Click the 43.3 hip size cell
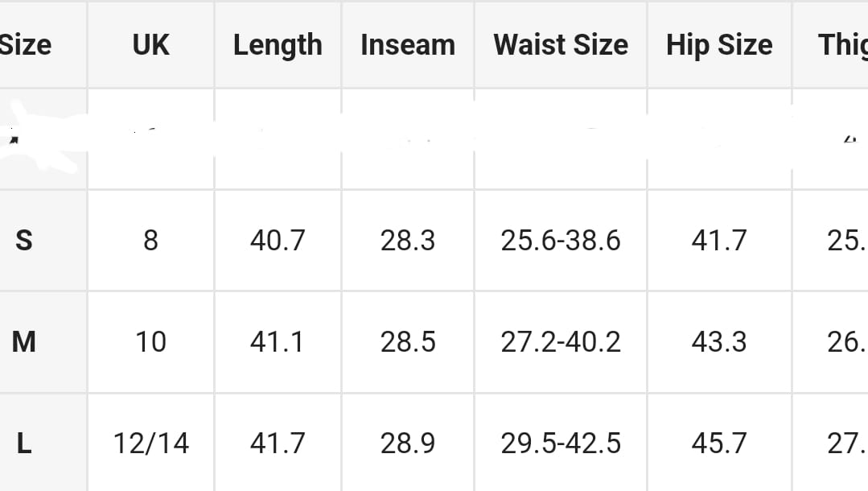The image size is (868, 491). coord(719,341)
